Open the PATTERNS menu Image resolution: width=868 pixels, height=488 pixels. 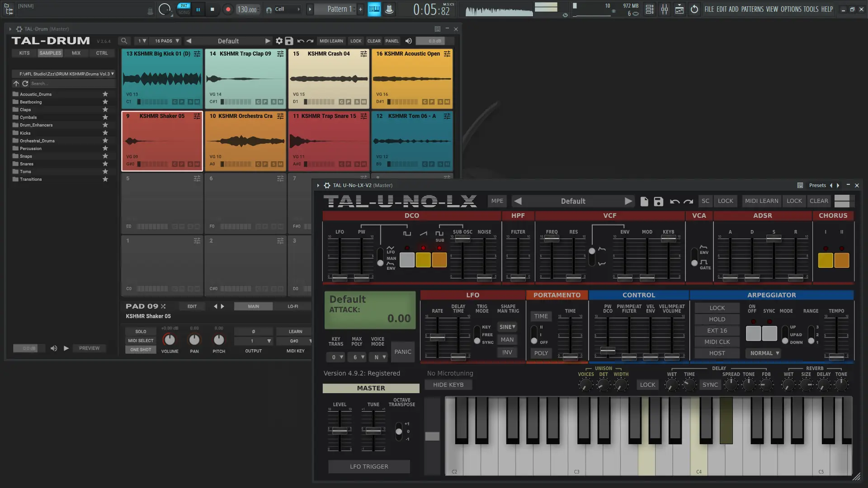click(x=752, y=9)
